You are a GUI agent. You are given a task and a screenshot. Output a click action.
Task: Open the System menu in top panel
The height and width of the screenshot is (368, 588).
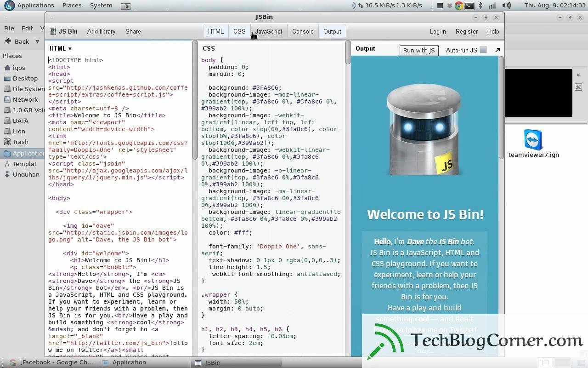tap(101, 6)
